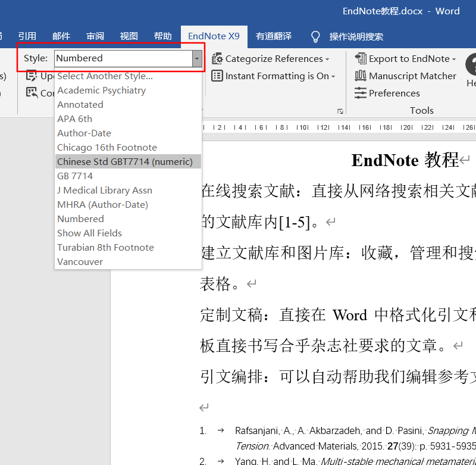Image resolution: width=476 pixels, height=465 pixels.
Task: Open the Style dropdown arrow
Action: 197,58
